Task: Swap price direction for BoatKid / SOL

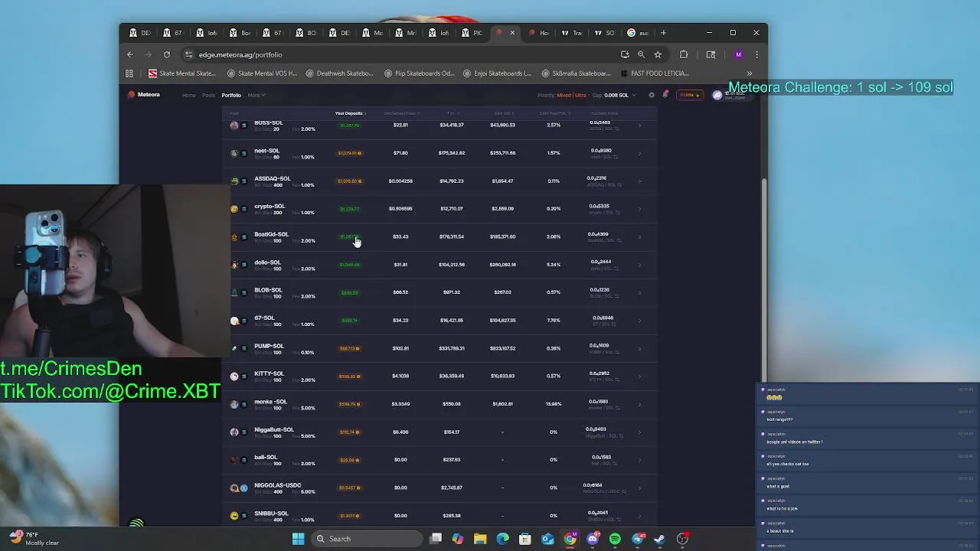Action: (618, 240)
